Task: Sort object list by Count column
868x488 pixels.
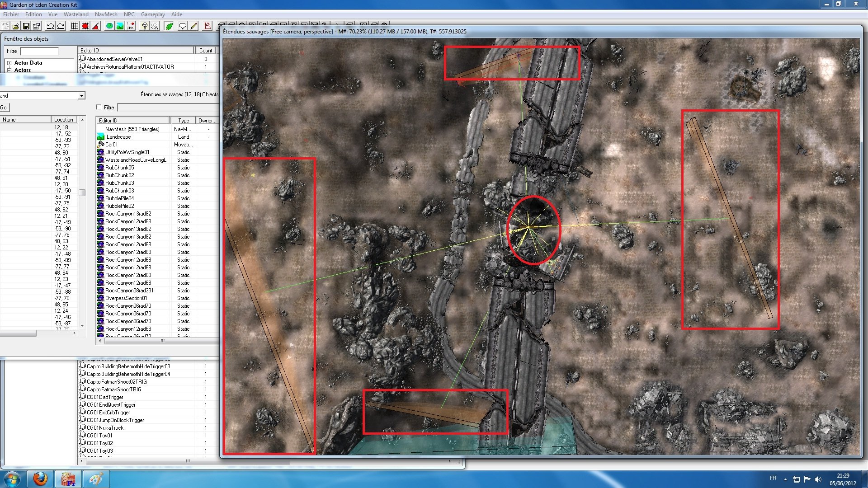Action: point(206,50)
